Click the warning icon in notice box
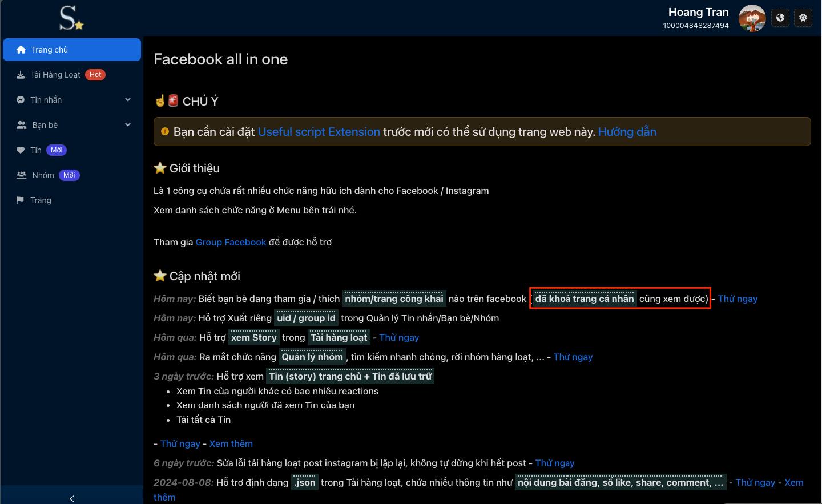The image size is (822, 504). 165,131
